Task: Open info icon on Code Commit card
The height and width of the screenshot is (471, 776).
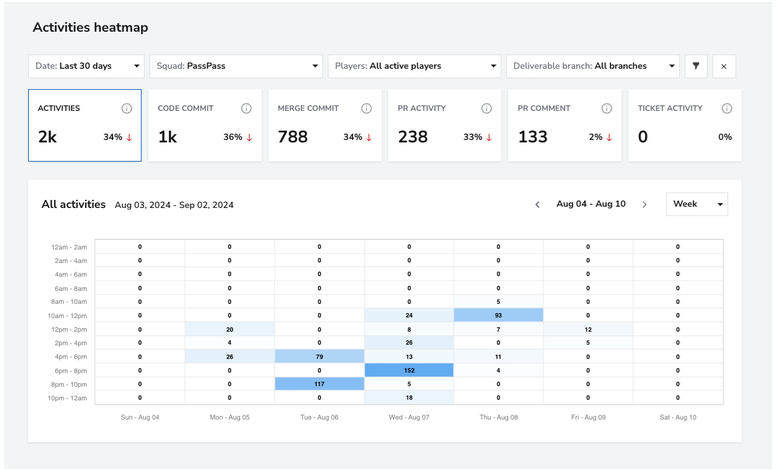Action: click(x=246, y=108)
